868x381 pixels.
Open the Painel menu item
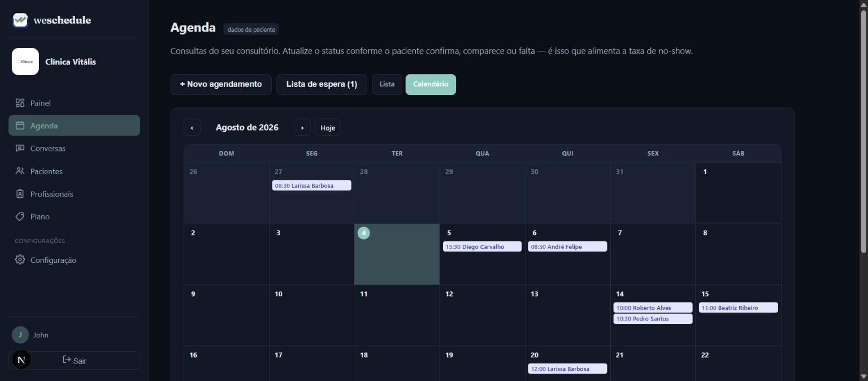(74, 103)
